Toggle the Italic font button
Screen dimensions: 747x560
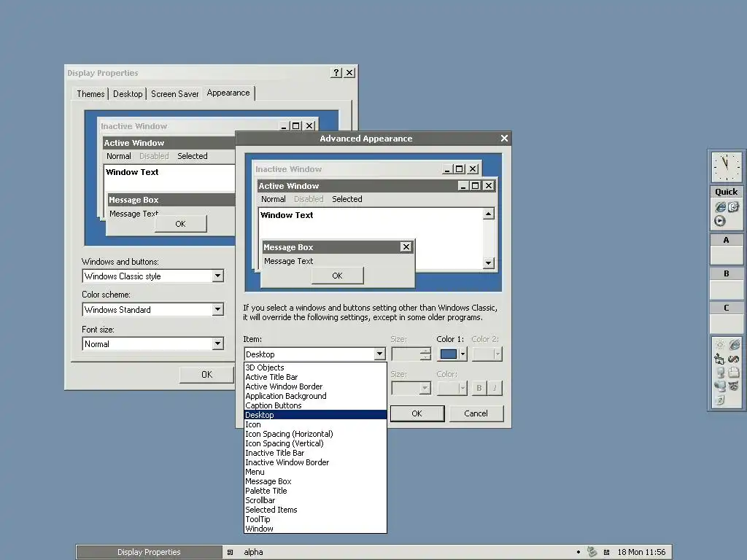495,388
